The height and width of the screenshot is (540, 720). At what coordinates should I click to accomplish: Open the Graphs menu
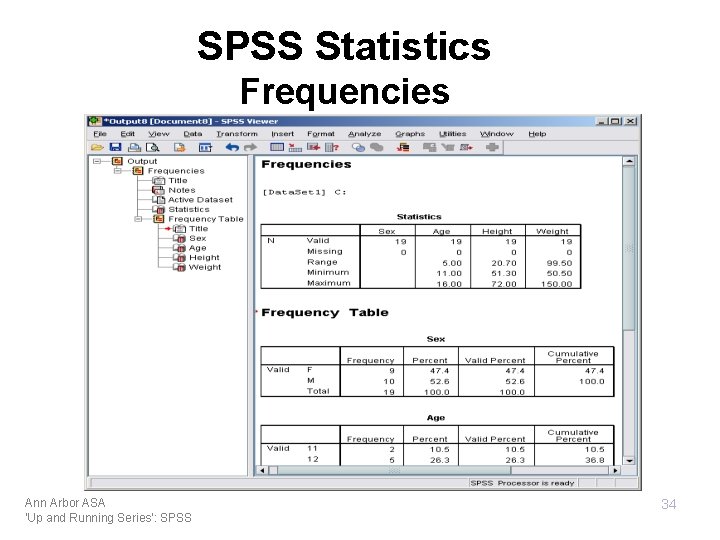point(410,134)
